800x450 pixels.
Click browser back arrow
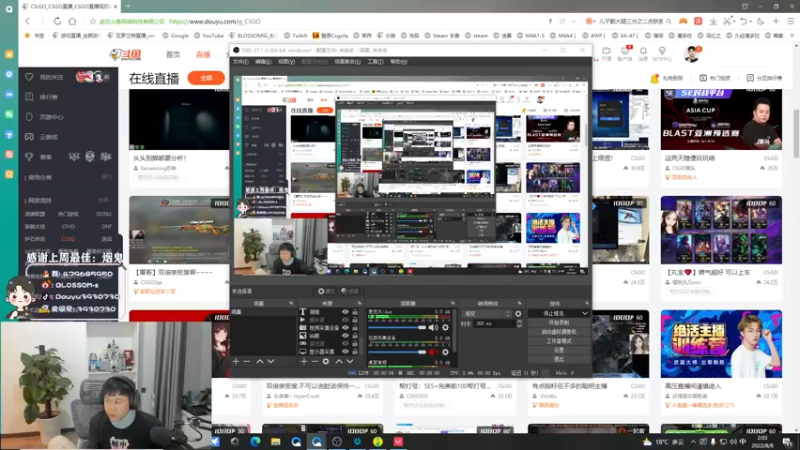[28, 21]
